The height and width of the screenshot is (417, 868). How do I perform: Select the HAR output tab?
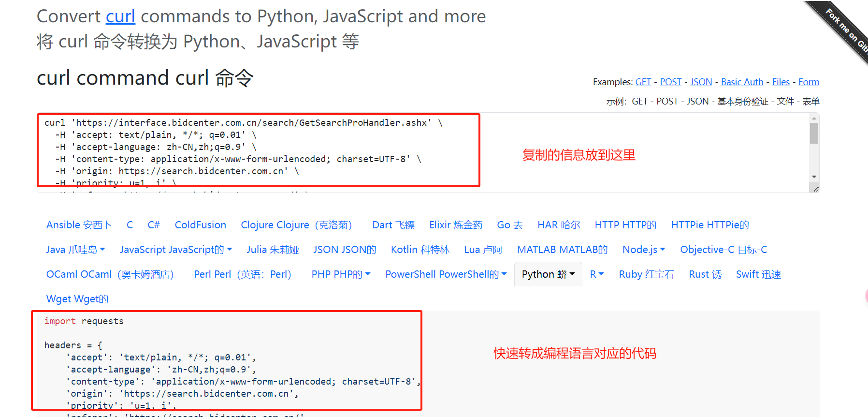coord(559,225)
